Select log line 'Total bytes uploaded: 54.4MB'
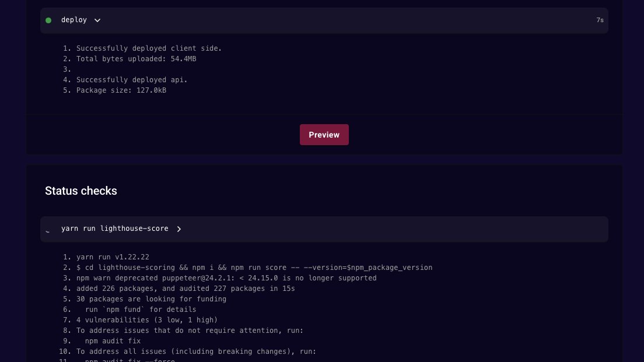Screen dimensions: 644x362 (136, 59)
